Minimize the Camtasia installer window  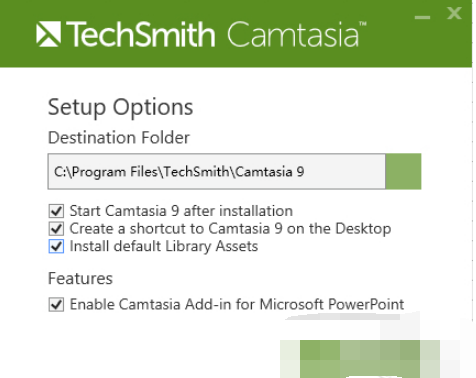[422, 17]
